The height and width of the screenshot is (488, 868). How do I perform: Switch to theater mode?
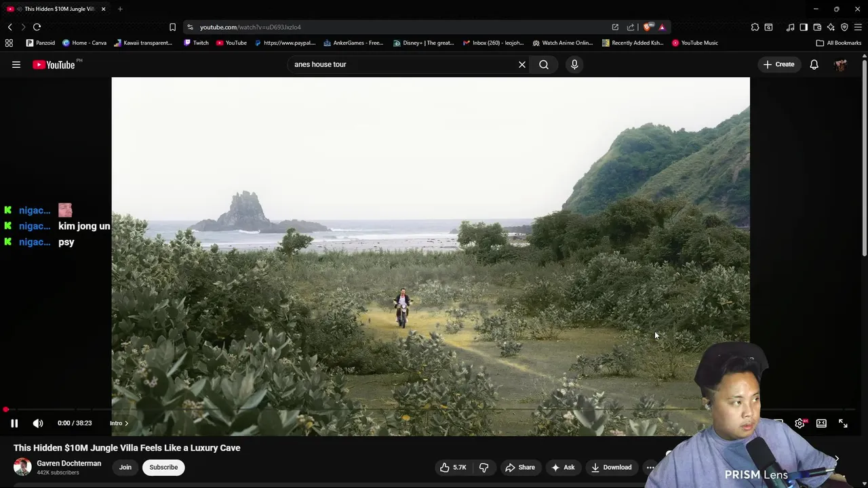tap(821, 423)
